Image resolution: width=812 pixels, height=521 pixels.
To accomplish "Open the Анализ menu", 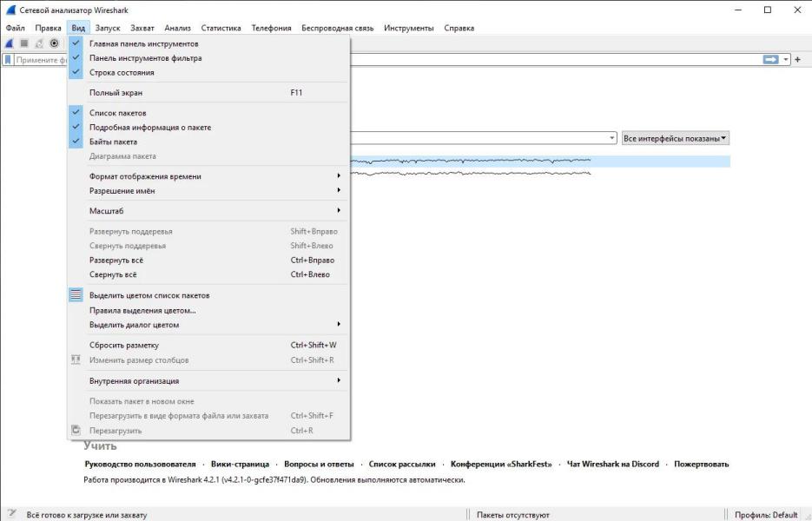I will pyautogui.click(x=178, y=28).
